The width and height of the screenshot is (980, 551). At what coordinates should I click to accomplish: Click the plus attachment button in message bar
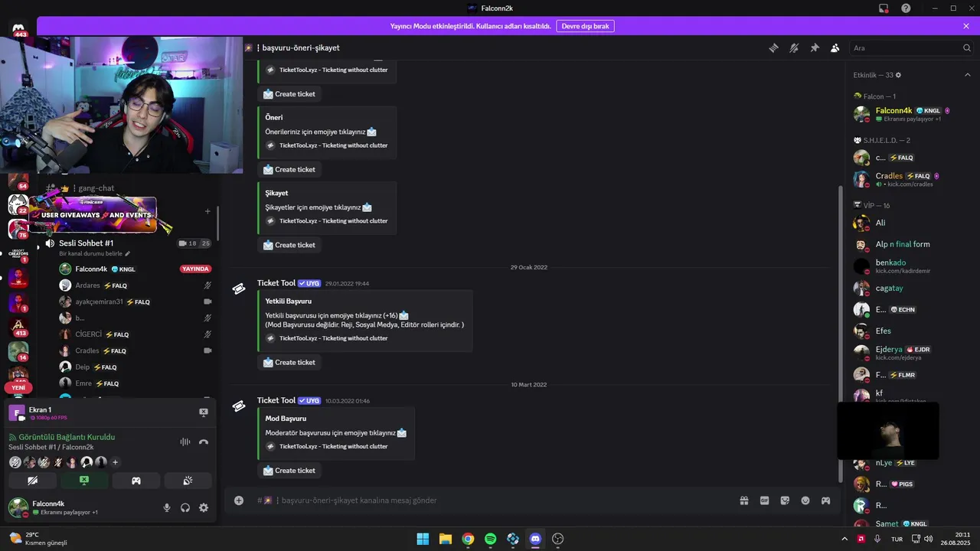click(239, 500)
